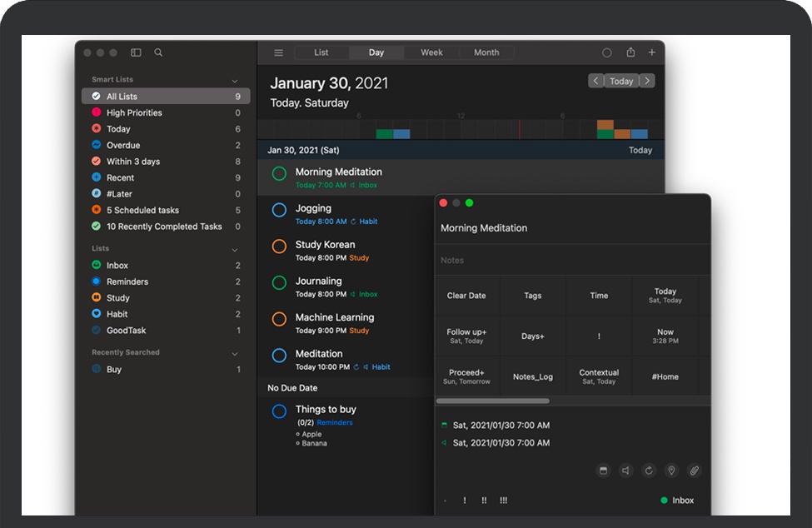Switch to the Week view tab
812x528 pixels.
pyautogui.click(x=431, y=52)
